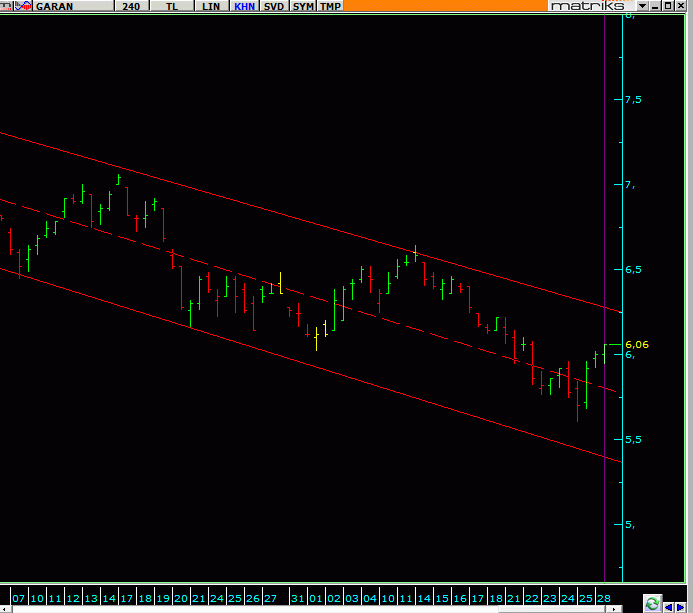693x613 pixels.
Task: Toggle the LIN linear scale button
Action: [210, 6]
